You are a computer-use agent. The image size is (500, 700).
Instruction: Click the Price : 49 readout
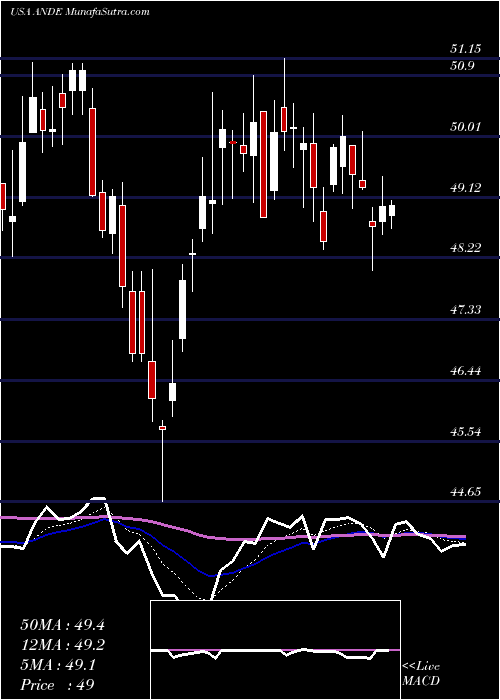[57, 685]
